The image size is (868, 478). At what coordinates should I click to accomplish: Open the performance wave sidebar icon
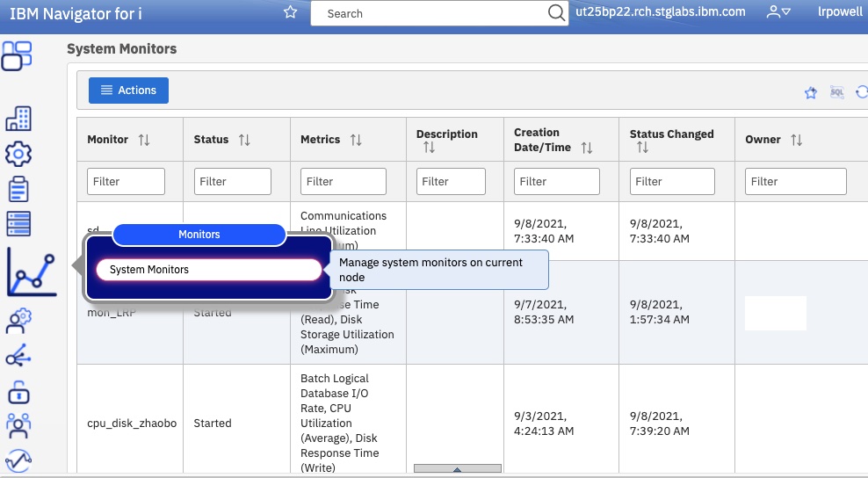[x=18, y=460]
